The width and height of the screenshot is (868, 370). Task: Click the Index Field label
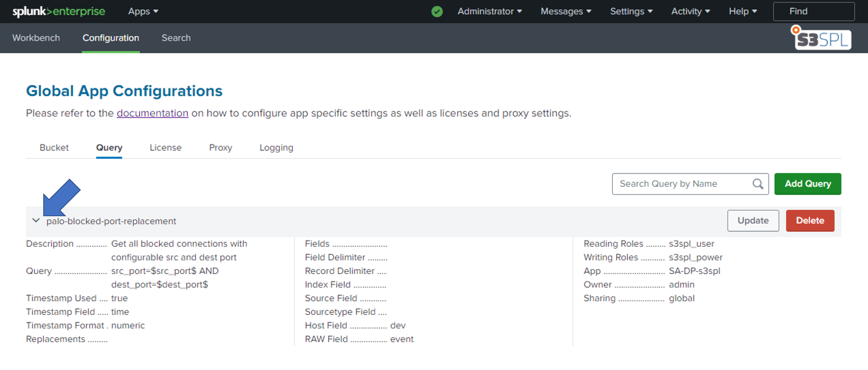327,285
